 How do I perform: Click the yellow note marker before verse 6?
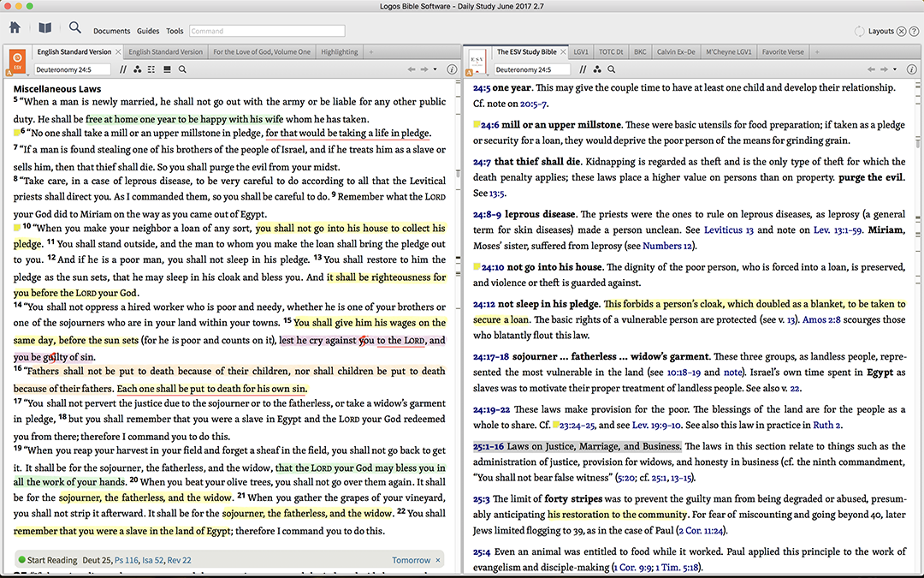coord(16,132)
